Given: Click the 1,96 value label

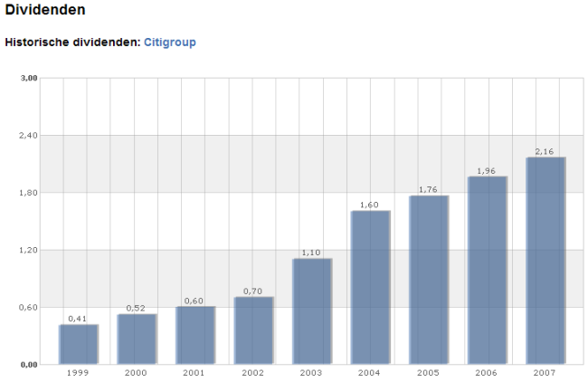Looking at the screenshot, I should click(x=487, y=171).
